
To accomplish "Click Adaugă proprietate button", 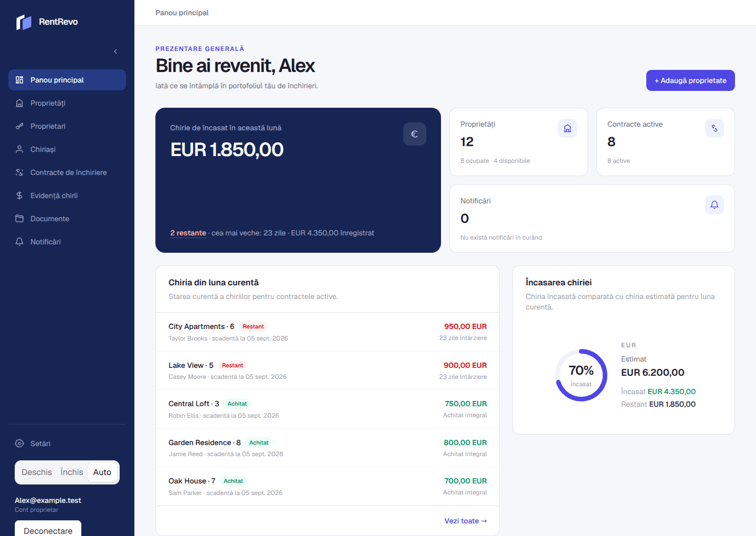I will click(x=690, y=80).
